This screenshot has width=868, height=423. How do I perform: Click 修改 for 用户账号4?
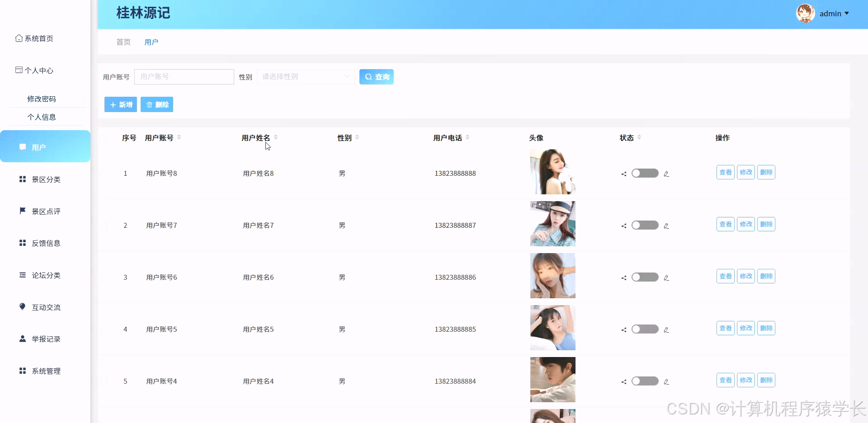coord(746,380)
